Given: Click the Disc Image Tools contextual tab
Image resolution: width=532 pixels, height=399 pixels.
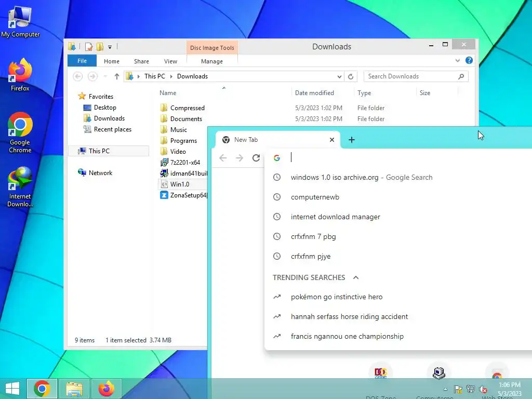Looking at the screenshot, I should coord(212,48).
